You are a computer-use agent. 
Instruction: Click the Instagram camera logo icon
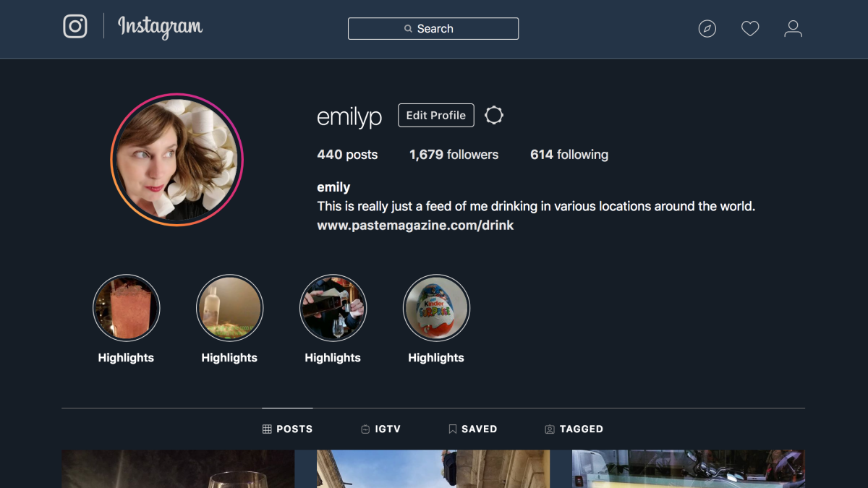coord(75,27)
